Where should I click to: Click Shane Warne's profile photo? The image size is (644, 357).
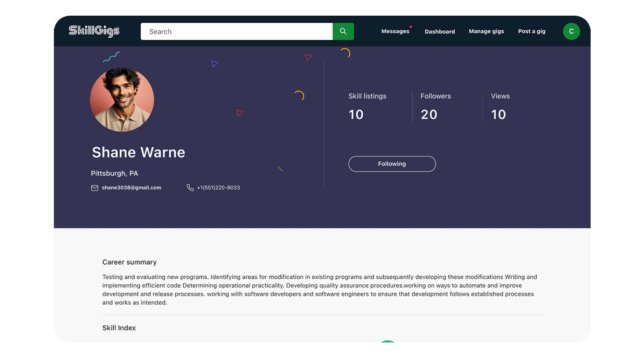[122, 100]
